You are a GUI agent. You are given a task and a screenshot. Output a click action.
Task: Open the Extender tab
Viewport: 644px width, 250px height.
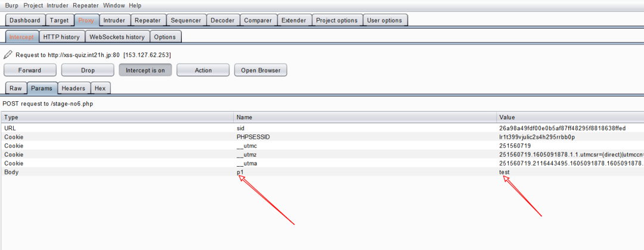point(293,20)
